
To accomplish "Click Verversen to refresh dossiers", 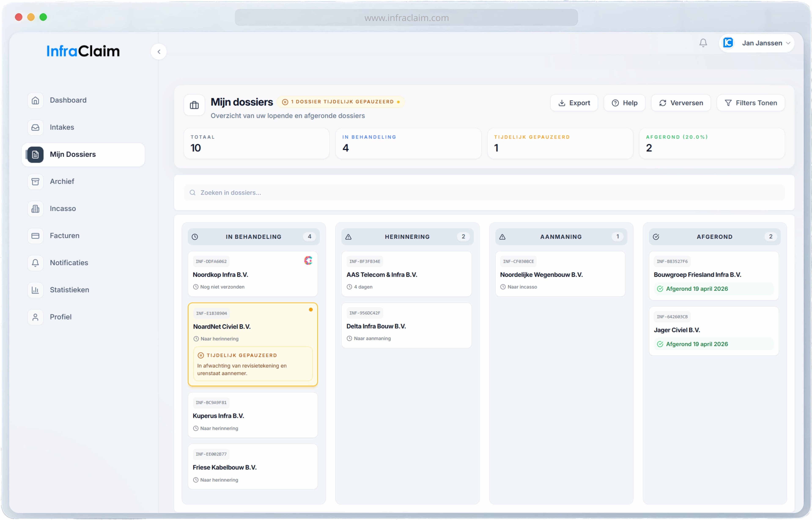I will tap(681, 103).
